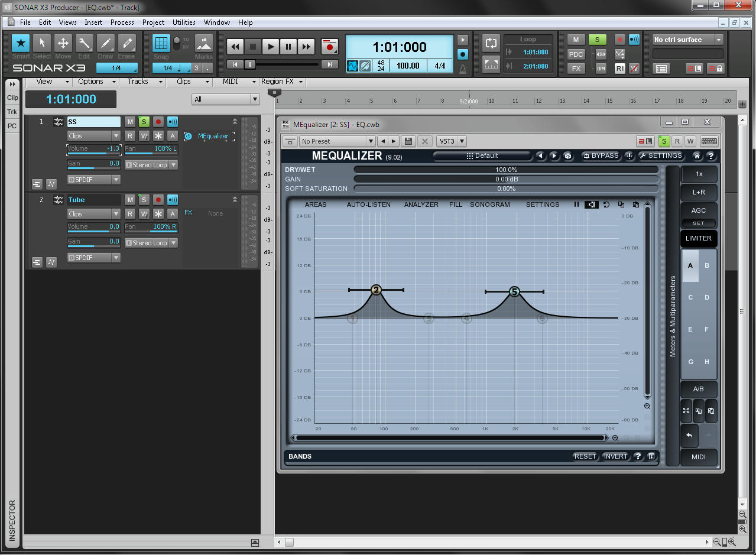This screenshot has height=555, width=756.
Task: Click the SOFT SATURATION slider
Action: tap(506, 189)
